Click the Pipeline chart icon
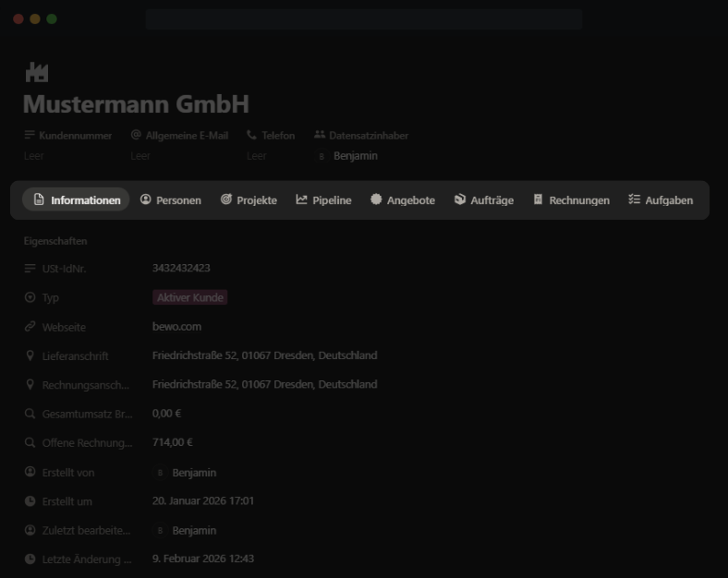 [302, 199]
